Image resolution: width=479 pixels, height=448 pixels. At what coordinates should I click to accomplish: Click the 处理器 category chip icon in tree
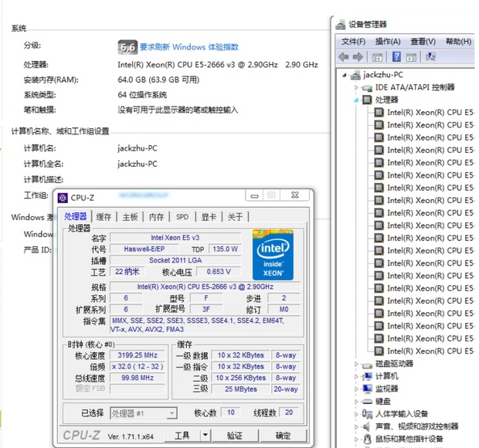pyautogui.click(x=367, y=100)
